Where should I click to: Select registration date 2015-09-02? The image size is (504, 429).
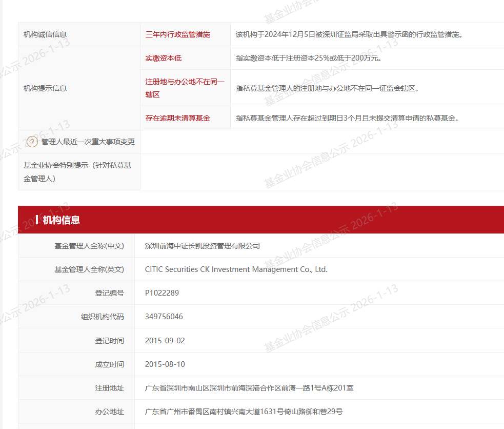[165, 341]
